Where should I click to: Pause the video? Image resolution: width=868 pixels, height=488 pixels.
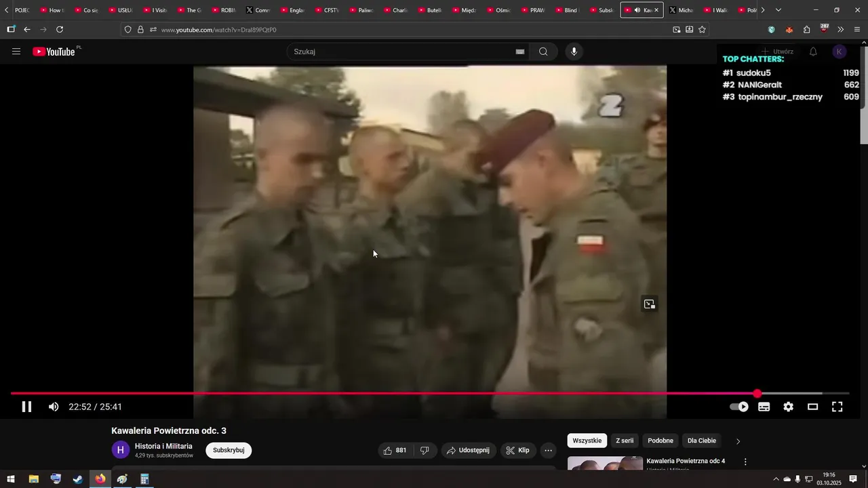(26, 407)
